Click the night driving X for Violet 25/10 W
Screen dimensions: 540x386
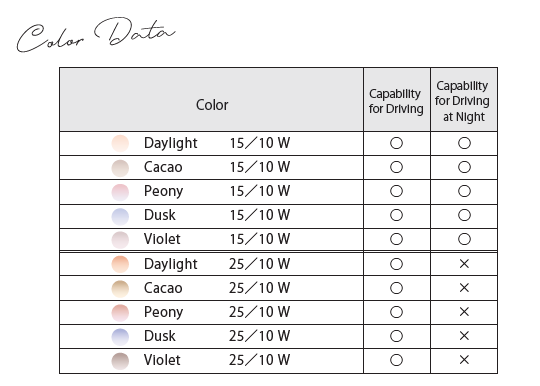click(x=464, y=360)
